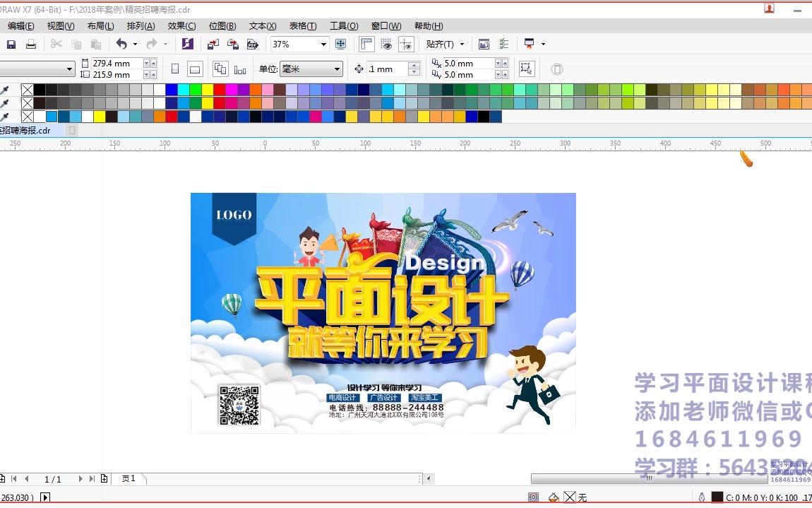This screenshot has width=812, height=508.
Task: Select the 页1 page tab at the bottom
Action: (x=128, y=478)
